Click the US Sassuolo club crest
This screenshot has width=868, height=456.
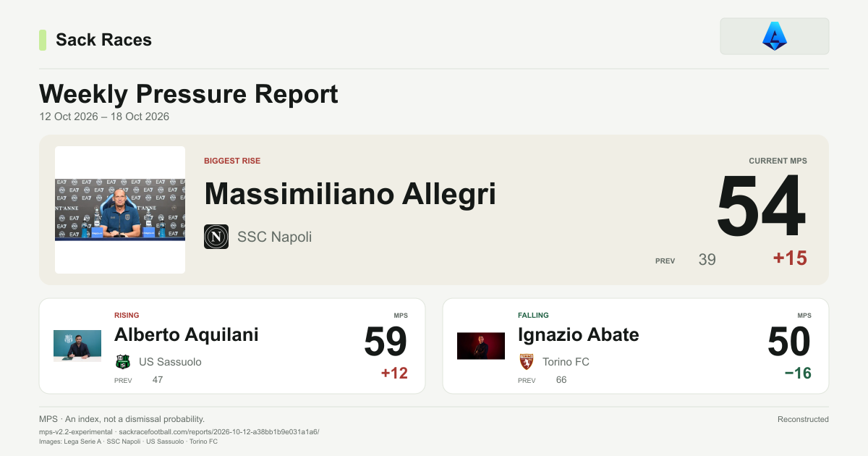point(123,362)
